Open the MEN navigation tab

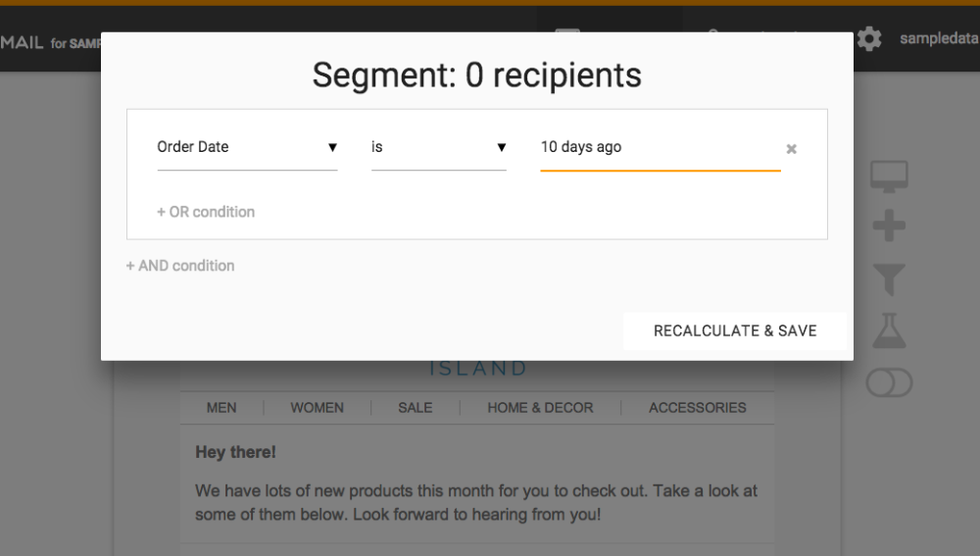coord(221,408)
